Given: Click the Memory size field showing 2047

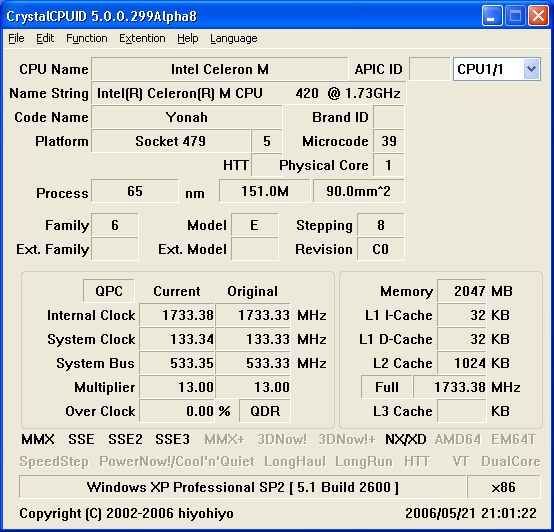Looking at the screenshot, I should click(461, 291).
